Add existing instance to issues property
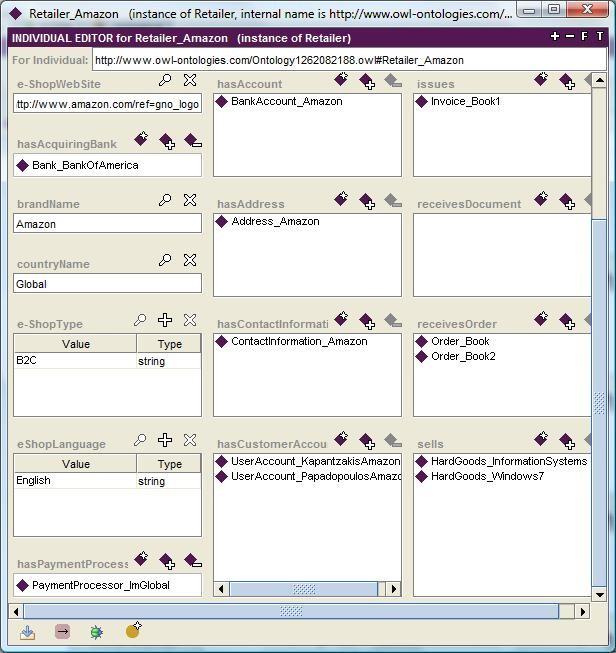 (567, 81)
